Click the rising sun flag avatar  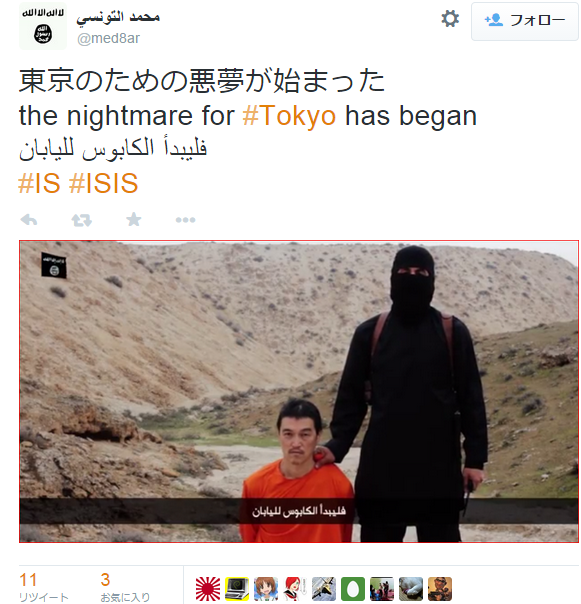tap(208, 589)
